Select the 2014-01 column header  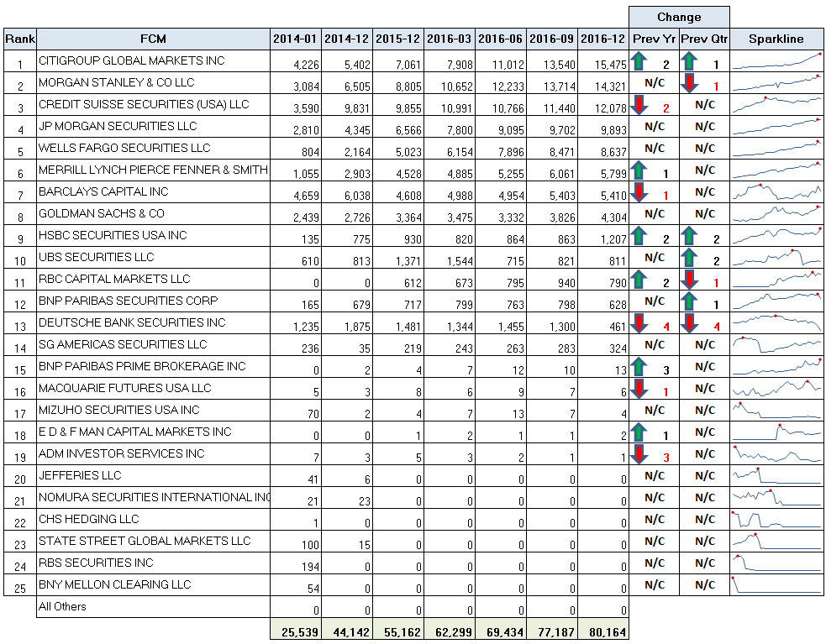click(x=296, y=39)
